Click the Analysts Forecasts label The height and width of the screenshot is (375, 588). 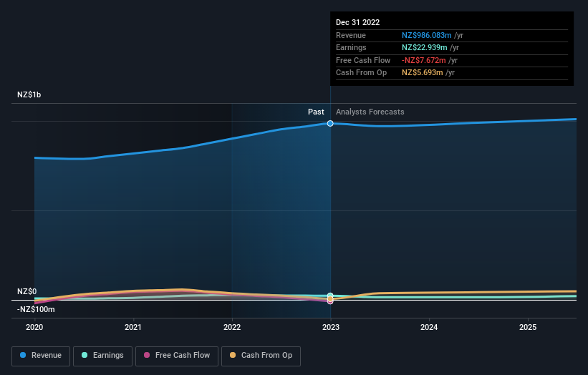pos(370,112)
